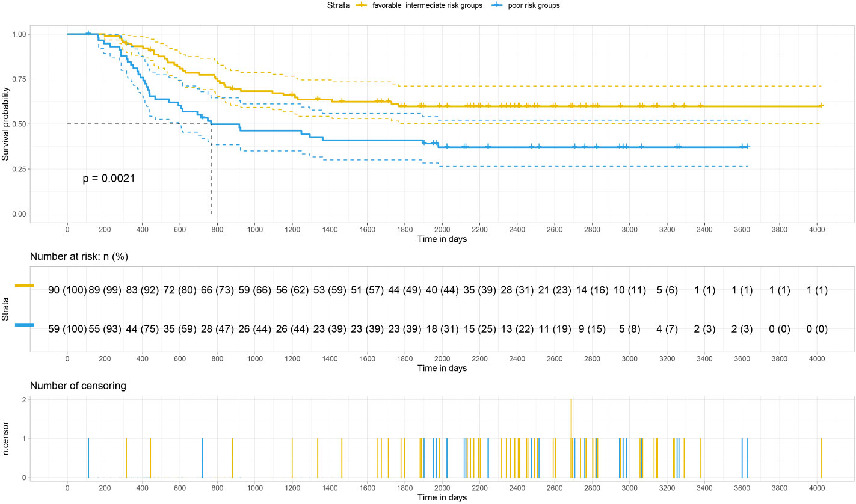856x504 pixels.
Task: Click the '90 (100)' risk table cell
Action: (x=67, y=290)
